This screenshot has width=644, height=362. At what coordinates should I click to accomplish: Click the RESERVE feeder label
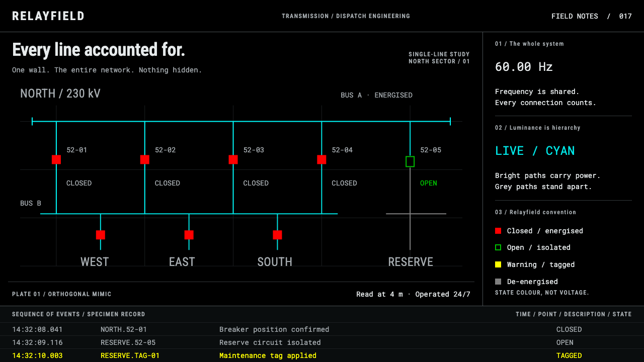click(411, 261)
